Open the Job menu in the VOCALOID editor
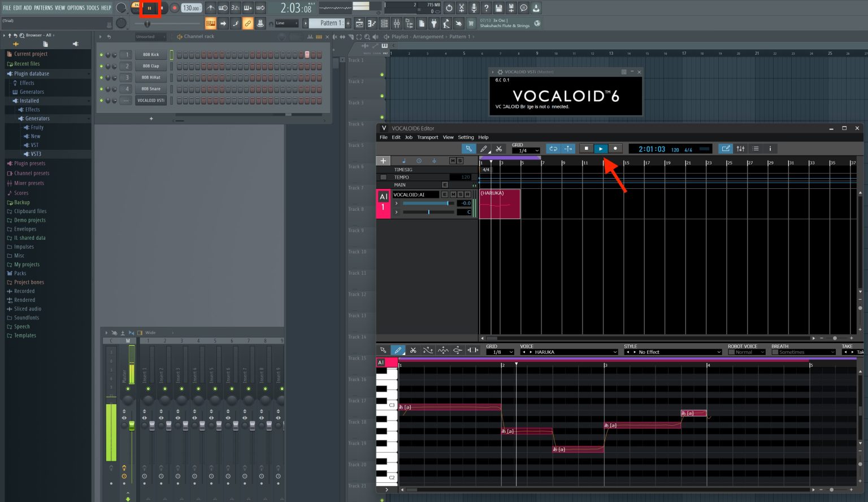Screen dimensions: 868x502 (x=408, y=137)
